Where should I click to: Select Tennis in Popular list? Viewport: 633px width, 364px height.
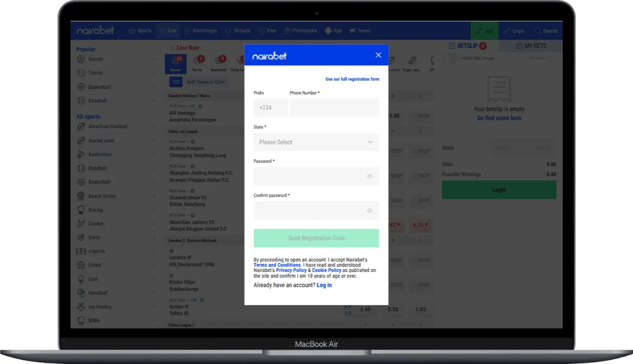coord(95,73)
